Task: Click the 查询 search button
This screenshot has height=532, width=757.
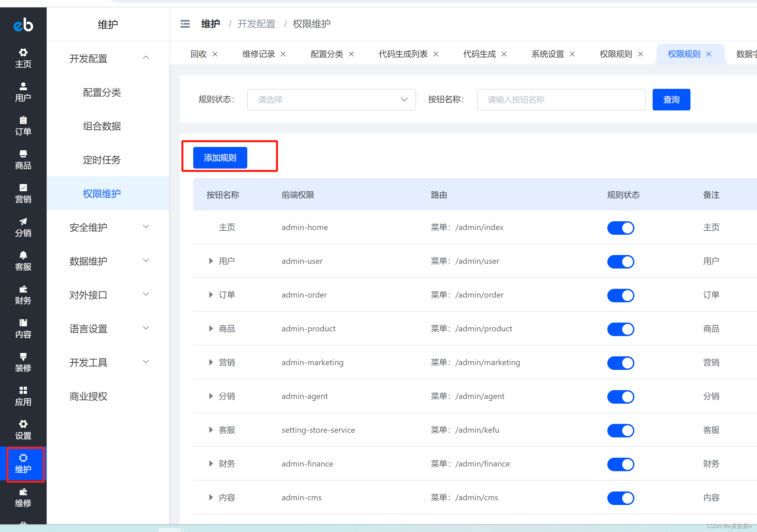Action: coord(671,100)
